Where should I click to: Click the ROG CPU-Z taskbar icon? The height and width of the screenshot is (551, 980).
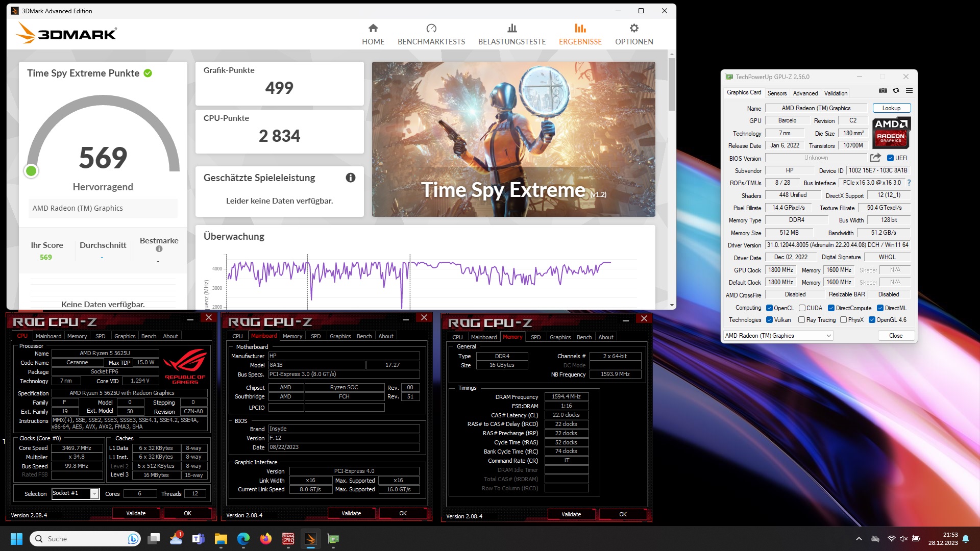pos(288,539)
